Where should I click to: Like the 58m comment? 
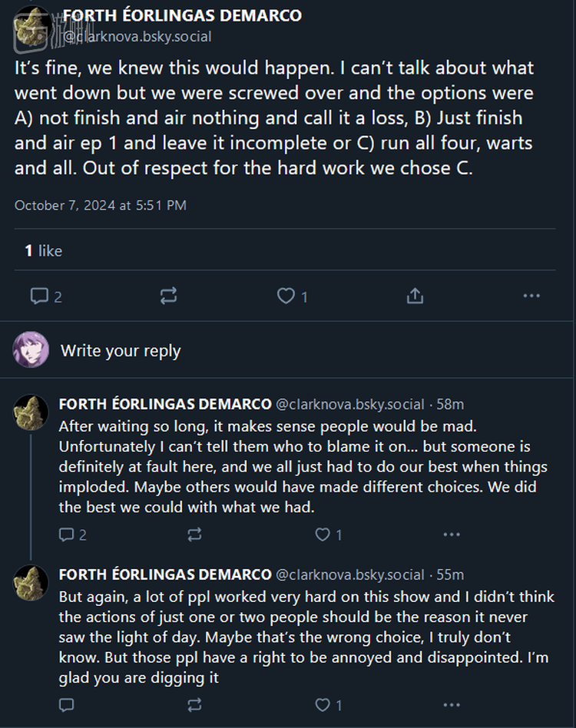pos(323,534)
